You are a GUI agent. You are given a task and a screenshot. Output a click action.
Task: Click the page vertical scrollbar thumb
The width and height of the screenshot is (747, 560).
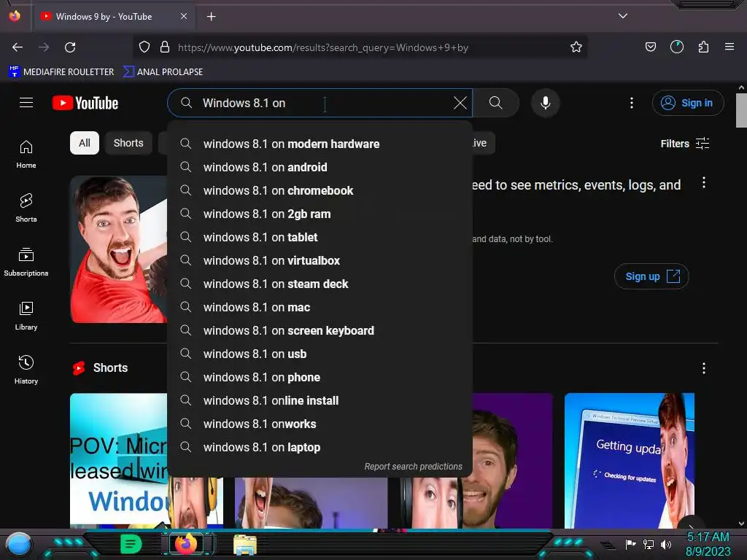(741, 111)
